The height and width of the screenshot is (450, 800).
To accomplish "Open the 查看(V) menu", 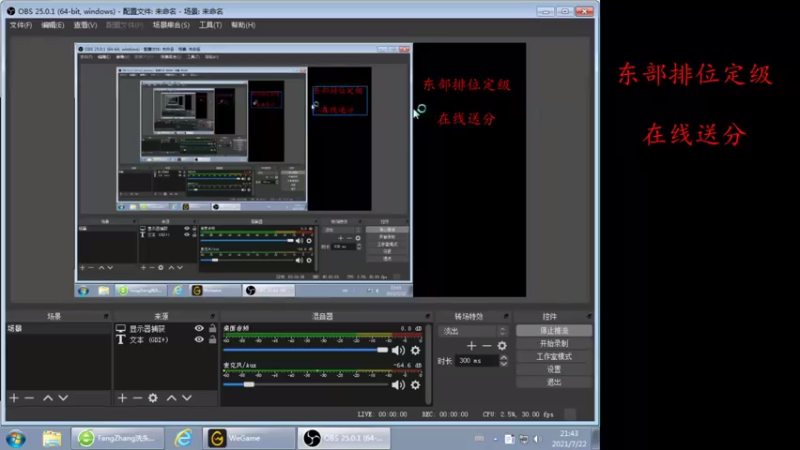I will coord(85,25).
